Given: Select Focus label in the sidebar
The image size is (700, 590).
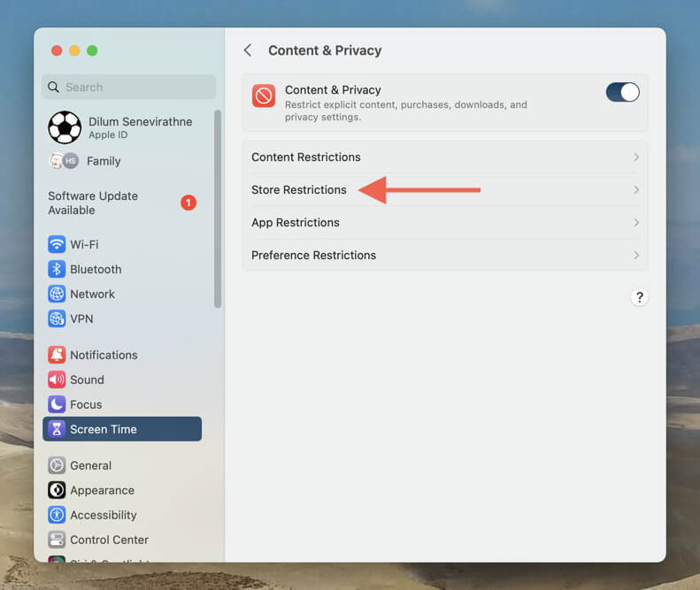Looking at the screenshot, I should click(86, 404).
